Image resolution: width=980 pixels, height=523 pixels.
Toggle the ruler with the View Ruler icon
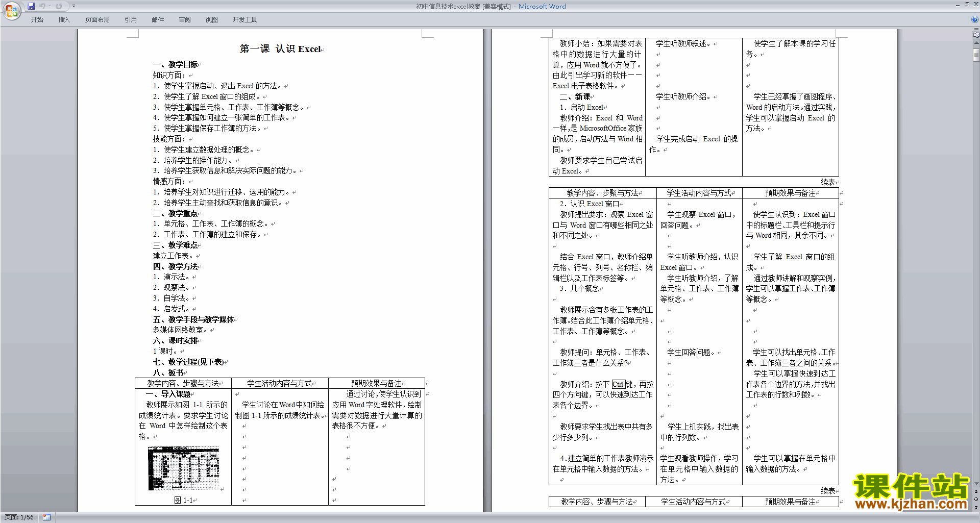976,34
